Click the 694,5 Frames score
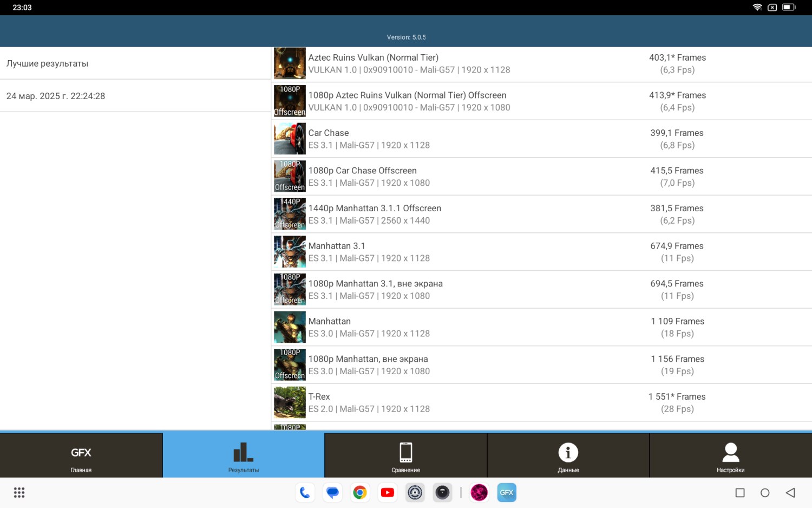This screenshot has width=812, height=508. (x=677, y=284)
